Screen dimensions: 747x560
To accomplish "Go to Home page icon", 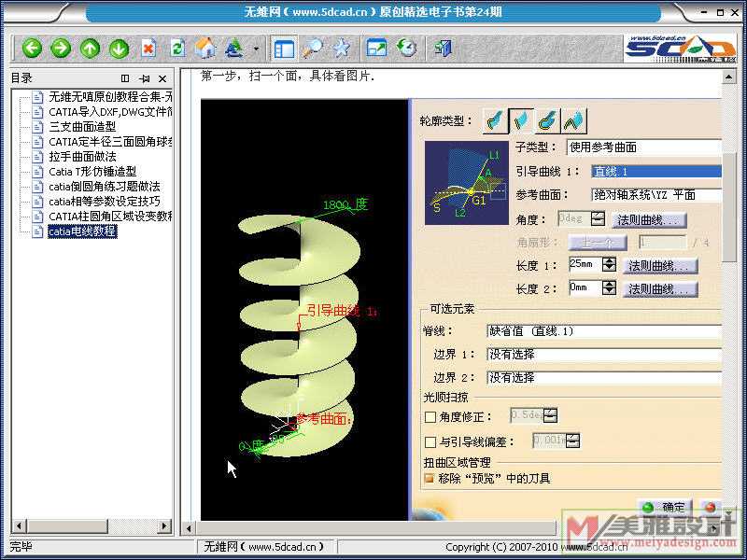I will click(205, 48).
